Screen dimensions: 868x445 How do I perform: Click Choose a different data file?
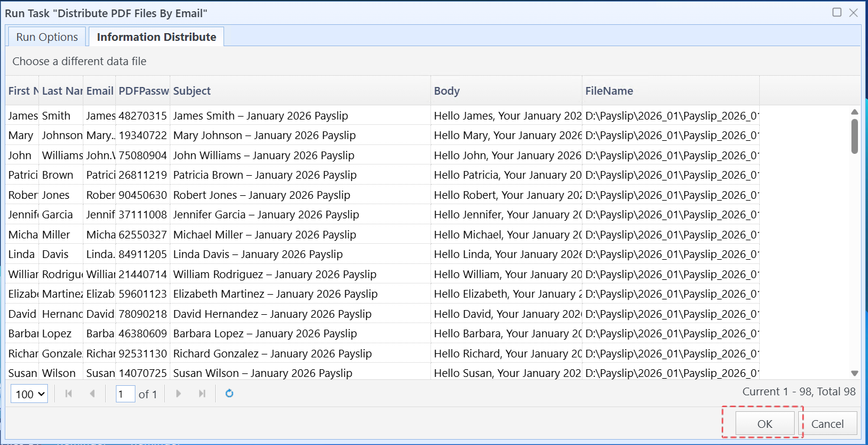tap(79, 61)
